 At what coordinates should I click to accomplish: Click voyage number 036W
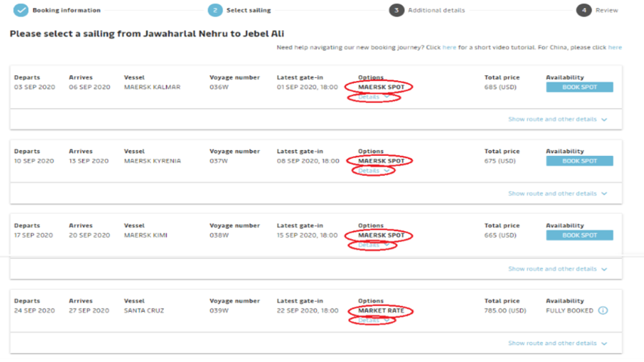point(219,87)
